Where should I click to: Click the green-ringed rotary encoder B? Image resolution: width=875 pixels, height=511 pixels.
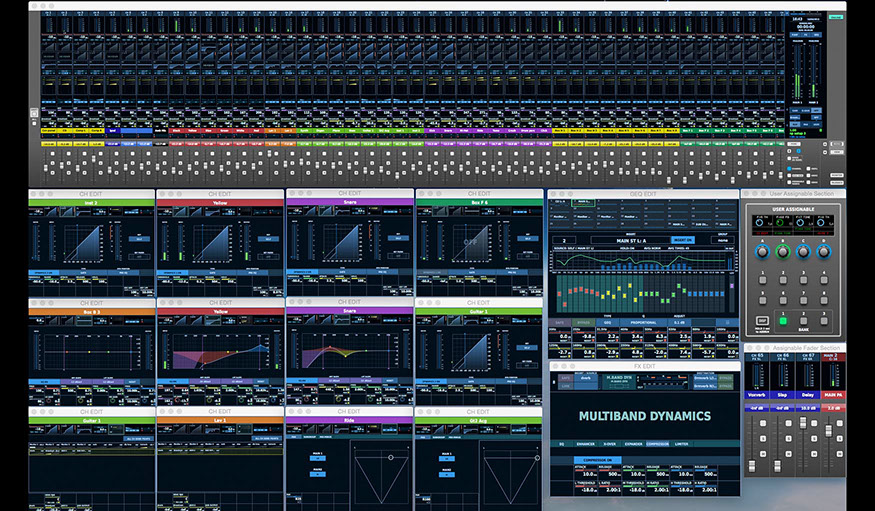click(783, 252)
